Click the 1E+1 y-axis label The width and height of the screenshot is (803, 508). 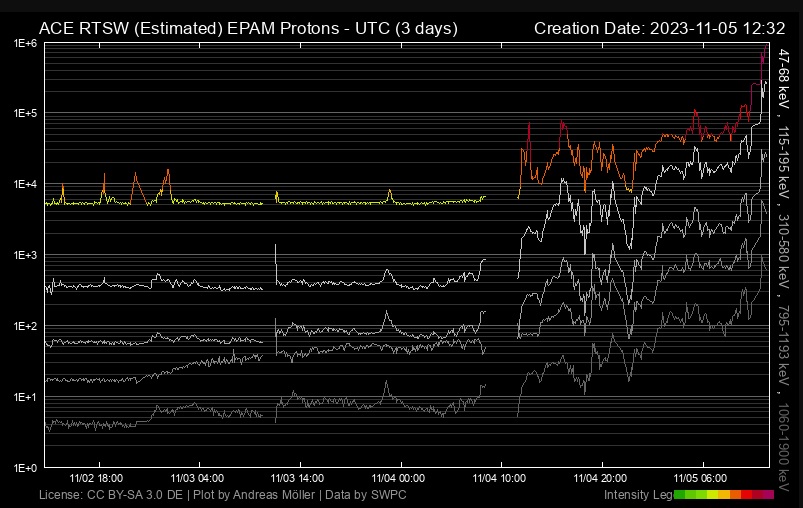coord(25,398)
